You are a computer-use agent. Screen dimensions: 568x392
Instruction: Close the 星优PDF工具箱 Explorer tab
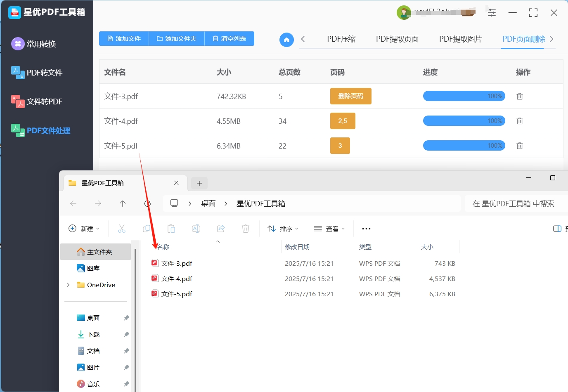(176, 183)
